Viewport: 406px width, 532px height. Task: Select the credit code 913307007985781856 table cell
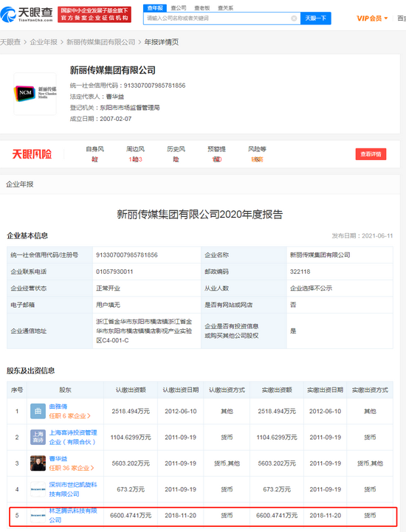[147, 255]
